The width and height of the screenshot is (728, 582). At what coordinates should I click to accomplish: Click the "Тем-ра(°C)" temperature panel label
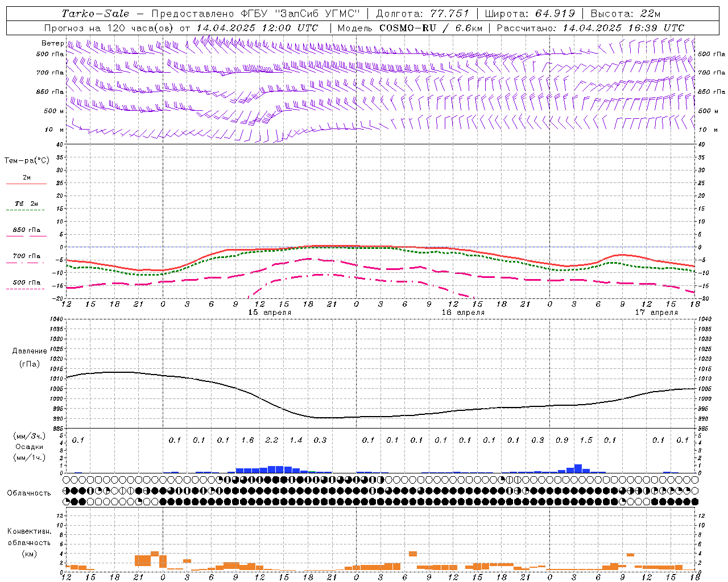(x=27, y=161)
